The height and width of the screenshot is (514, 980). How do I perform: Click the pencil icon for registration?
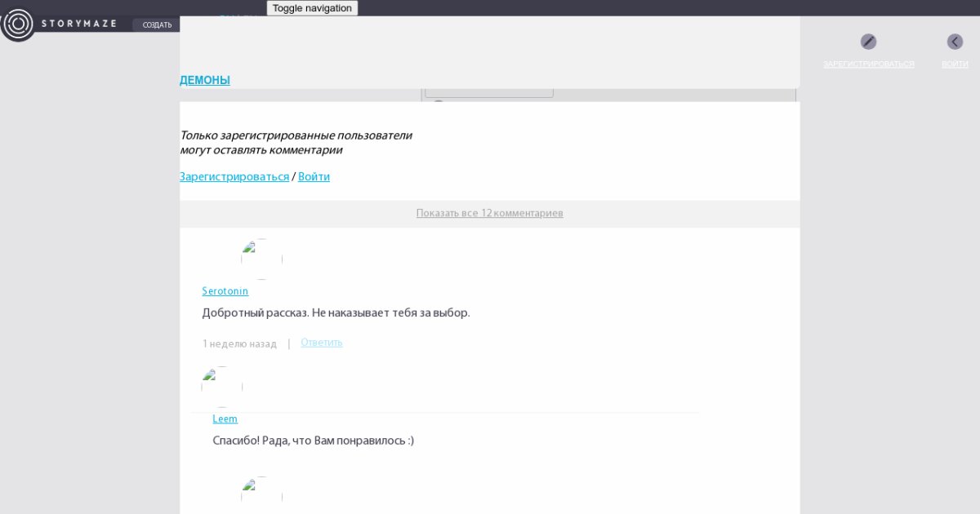coord(868,42)
